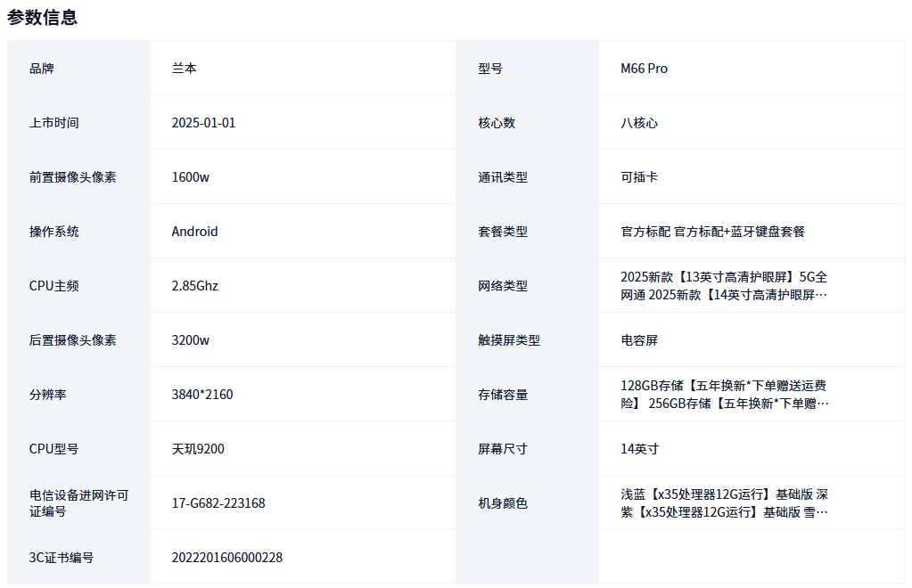Click resolution value 3840*2160
The image size is (912, 588).
pos(202,395)
